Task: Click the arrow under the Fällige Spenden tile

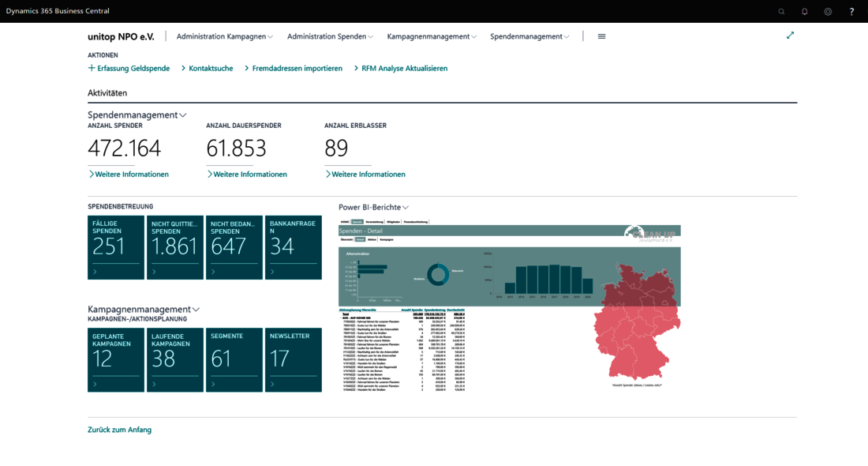Action: click(95, 272)
